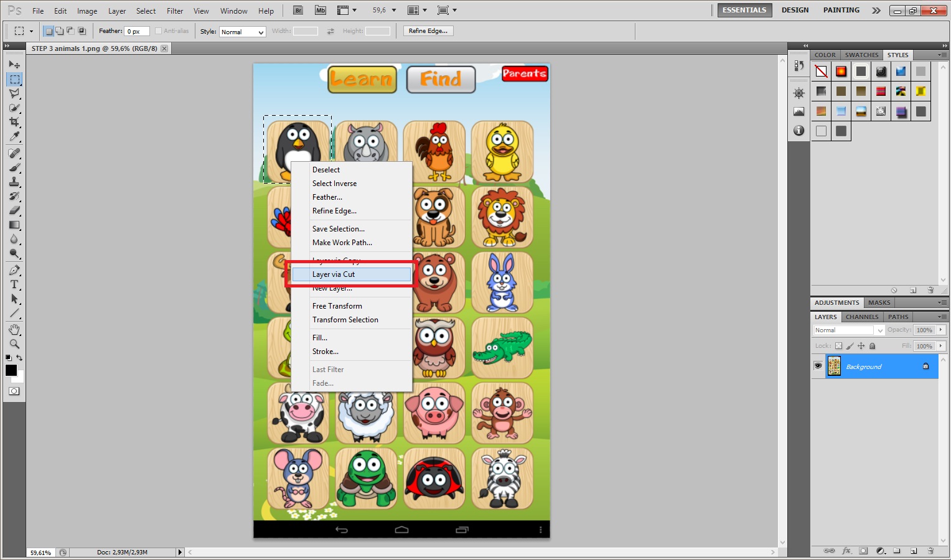Select the ESSENTIALS workspace button
951x560 pixels.
(x=744, y=10)
